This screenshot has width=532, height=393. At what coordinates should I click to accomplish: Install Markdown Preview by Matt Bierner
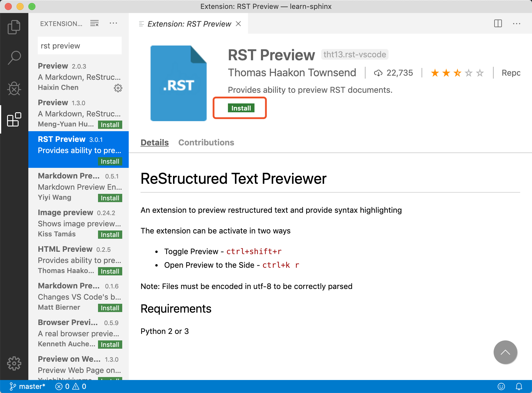pyautogui.click(x=110, y=308)
